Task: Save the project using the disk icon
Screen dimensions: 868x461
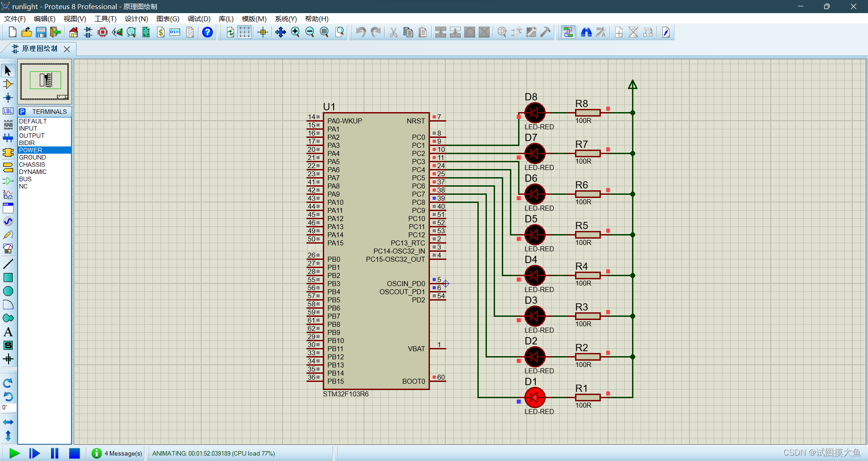Action: click(41, 32)
